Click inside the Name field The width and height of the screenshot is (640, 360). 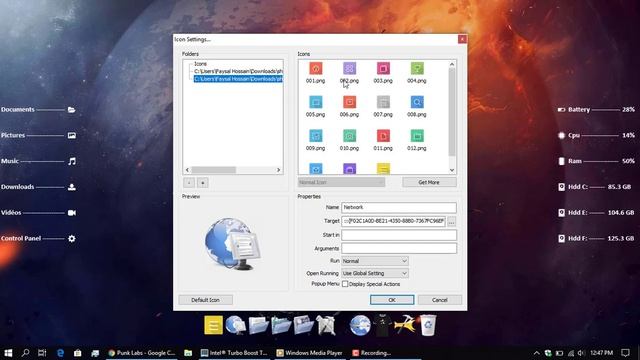pos(399,207)
